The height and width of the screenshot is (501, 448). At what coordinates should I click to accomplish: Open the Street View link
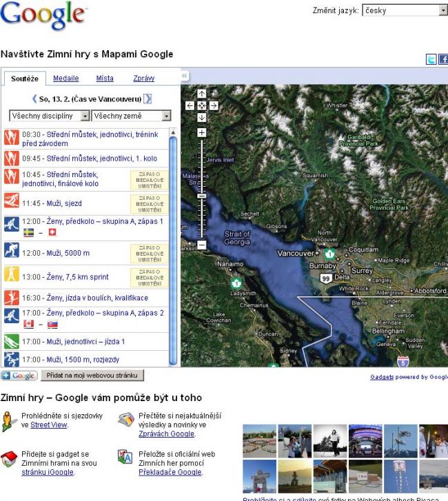pos(48,425)
